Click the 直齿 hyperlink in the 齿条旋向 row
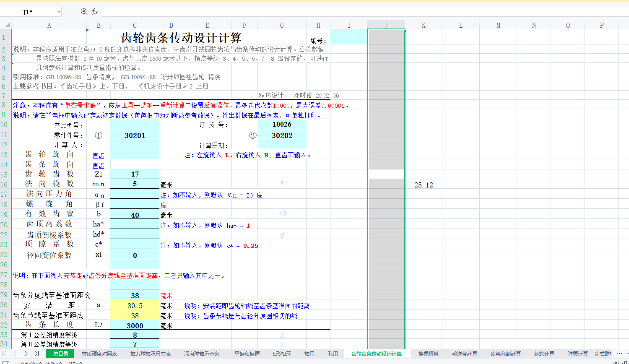The image size is (629, 364). [99, 164]
